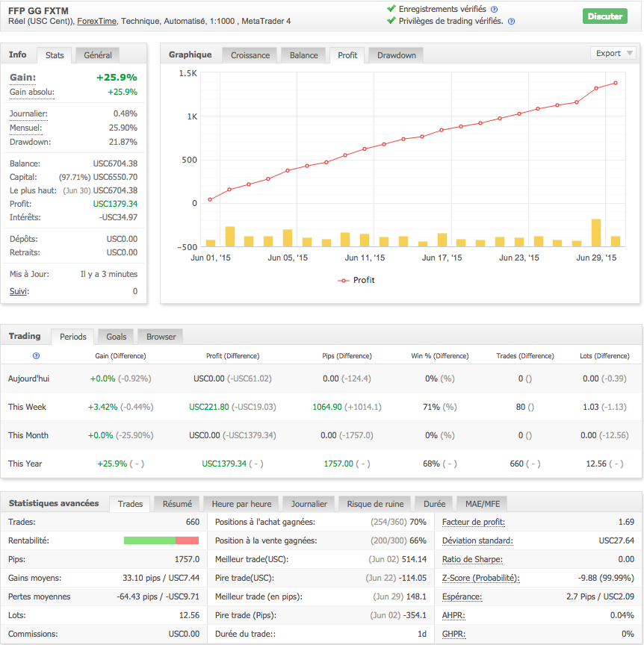View the MAE/MFE tab
The image size is (644, 645).
tap(483, 504)
